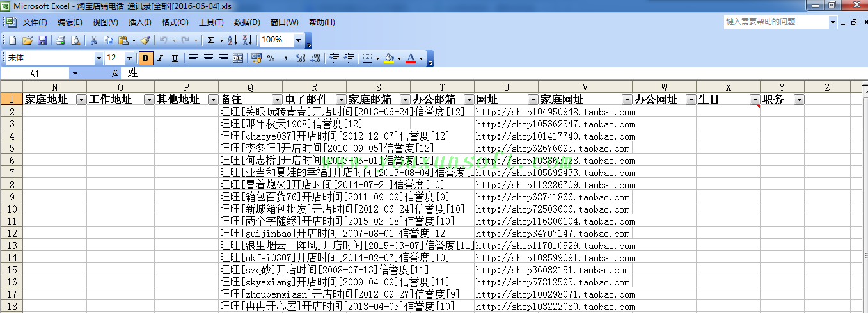Toggle Italic formatting

(161, 58)
